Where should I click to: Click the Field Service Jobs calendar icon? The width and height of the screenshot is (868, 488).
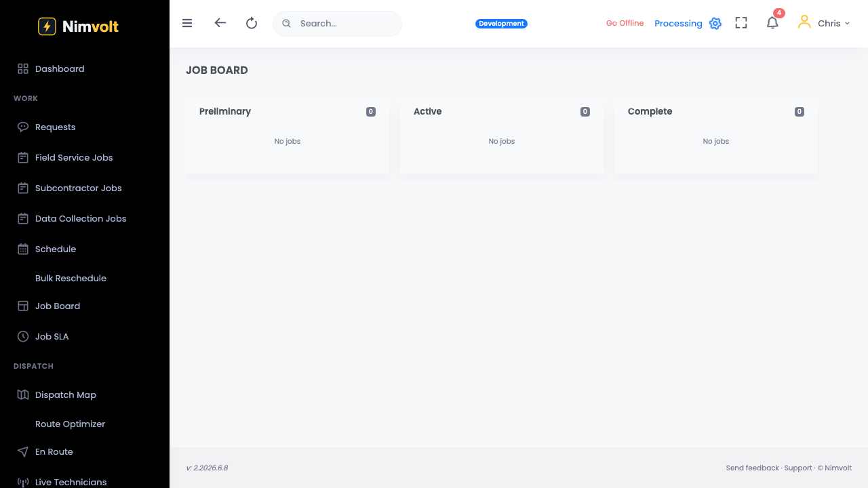point(23,157)
